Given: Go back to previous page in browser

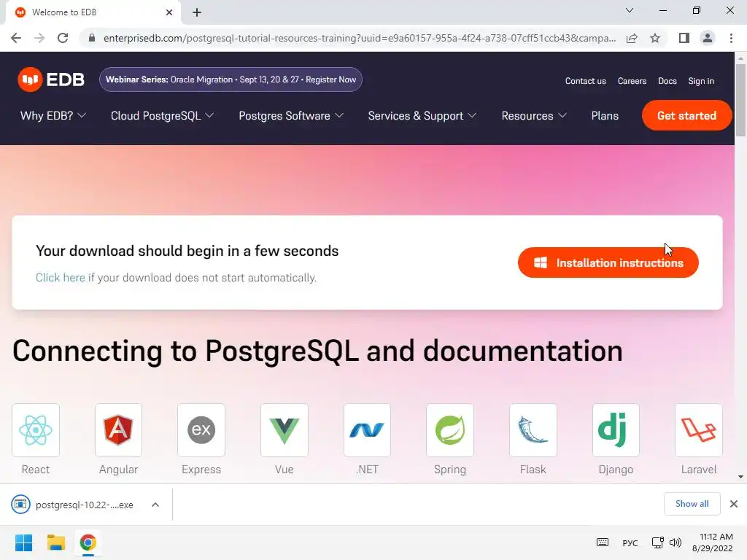Looking at the screenshot, I should click(16, 38).
